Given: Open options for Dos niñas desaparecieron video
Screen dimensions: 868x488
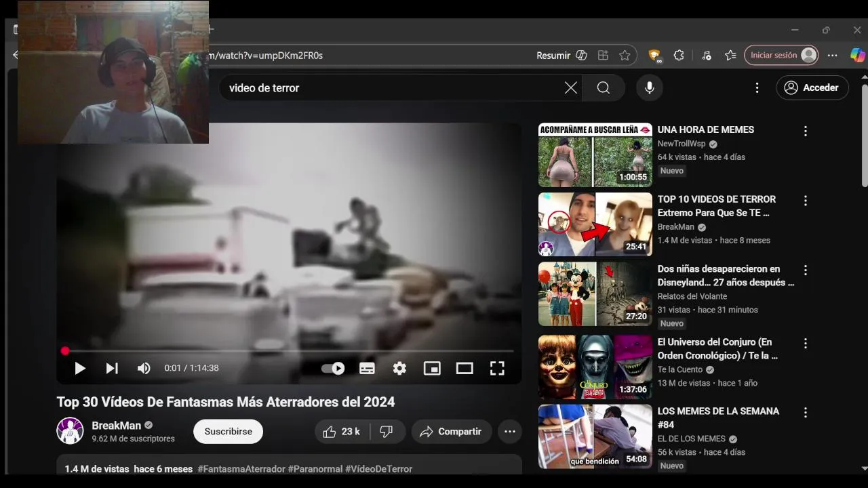Looking at the screenshot, I should tap(806, 270).
